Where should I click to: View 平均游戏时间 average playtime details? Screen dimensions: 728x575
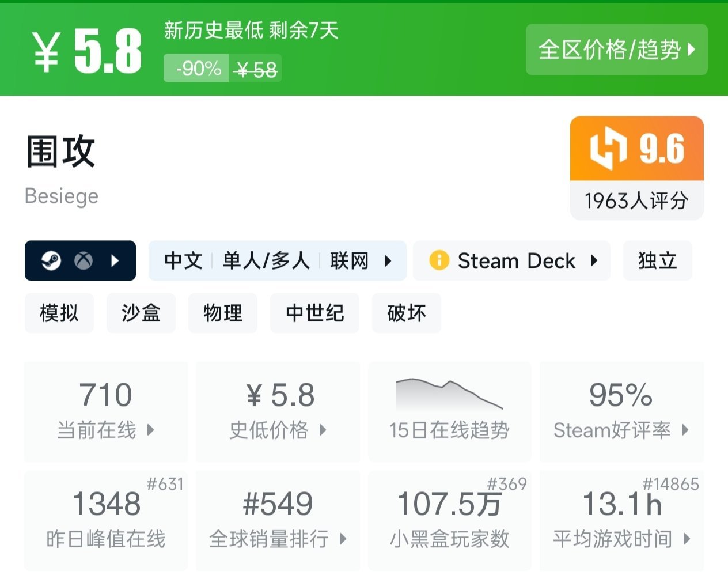621,520
